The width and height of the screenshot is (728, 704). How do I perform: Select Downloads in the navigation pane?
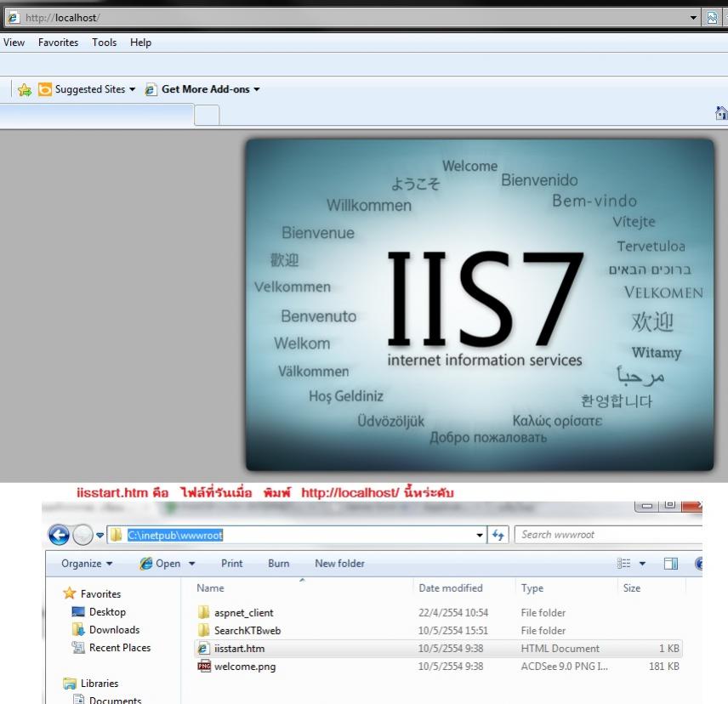(114, 630)
